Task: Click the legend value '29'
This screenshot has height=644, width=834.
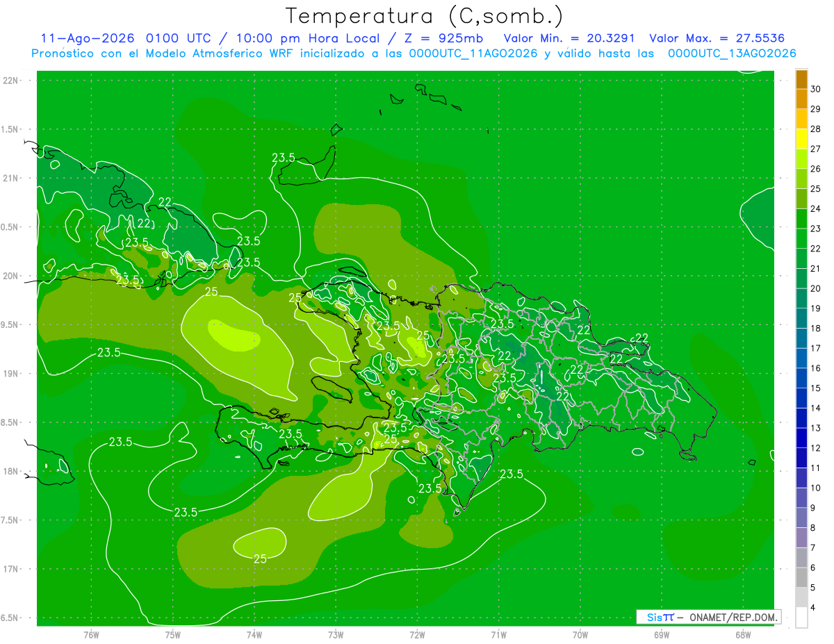Action: 816,109
